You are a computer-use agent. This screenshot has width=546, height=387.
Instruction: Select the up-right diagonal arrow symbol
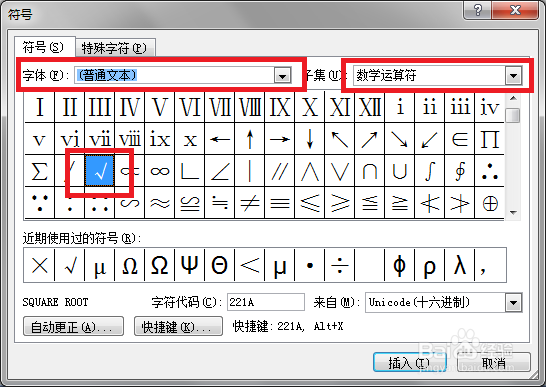tap(370, 139)
